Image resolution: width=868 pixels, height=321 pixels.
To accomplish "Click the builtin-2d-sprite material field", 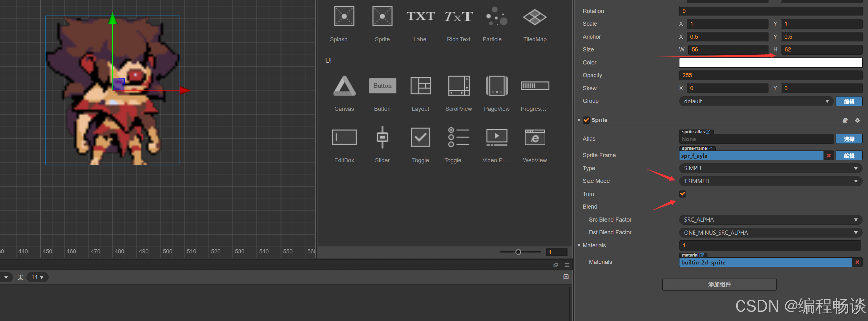I will point(765,262).
